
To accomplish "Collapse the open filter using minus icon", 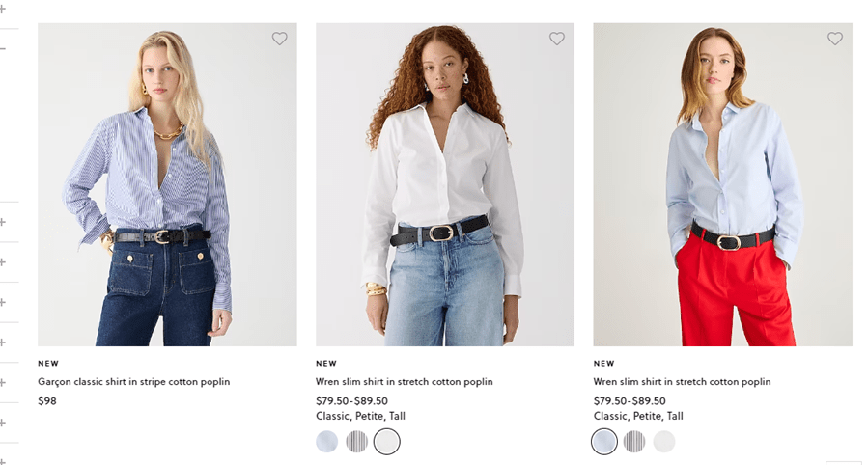I will (3, 48).
